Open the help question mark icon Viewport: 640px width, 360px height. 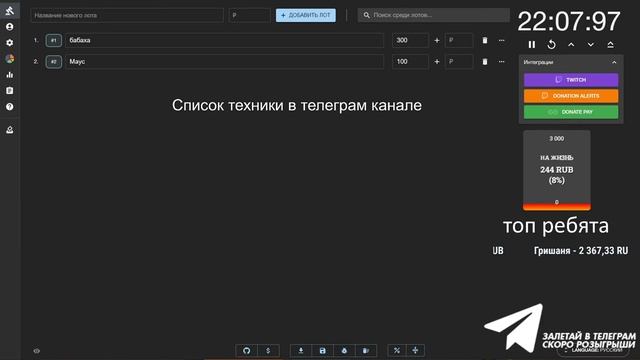(x=9, y=107)
